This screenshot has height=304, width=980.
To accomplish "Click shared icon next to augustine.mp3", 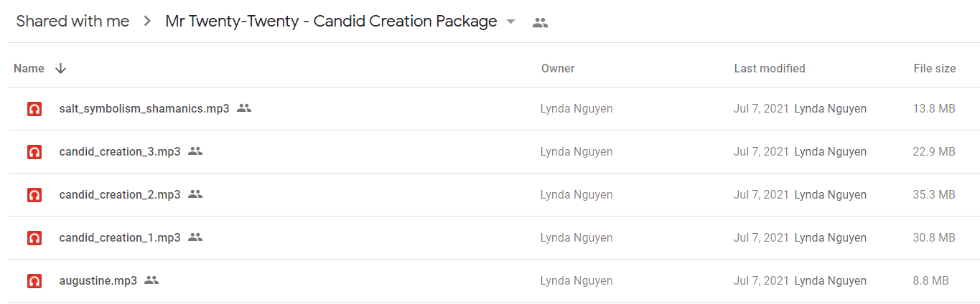I will (151, 280).
